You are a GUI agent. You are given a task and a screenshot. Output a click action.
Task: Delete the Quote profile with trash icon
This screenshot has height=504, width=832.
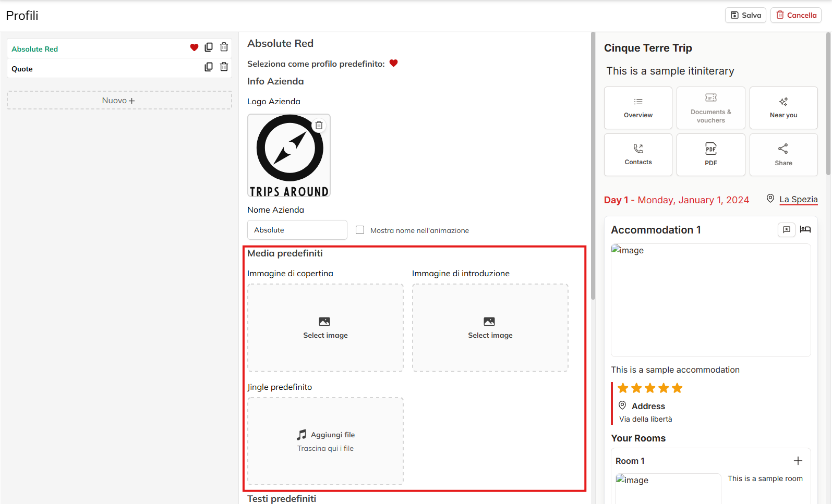point(224,67)
